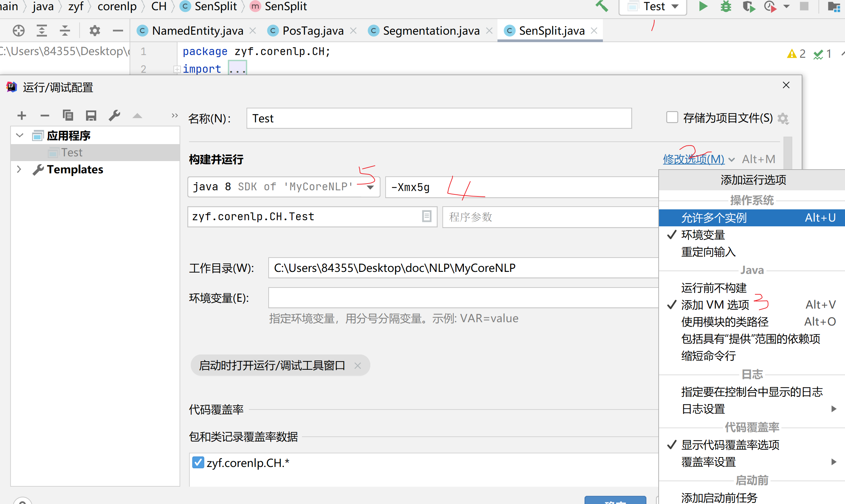This screenshot has height=504, width=845.
Task: Click the Profiler run icon
Action: 770,6
